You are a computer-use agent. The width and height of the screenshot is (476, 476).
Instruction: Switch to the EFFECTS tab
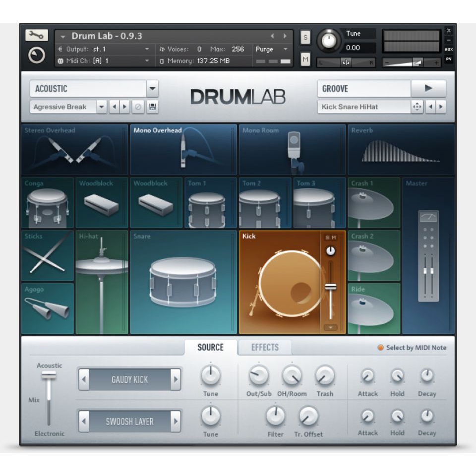coord(265,347)
